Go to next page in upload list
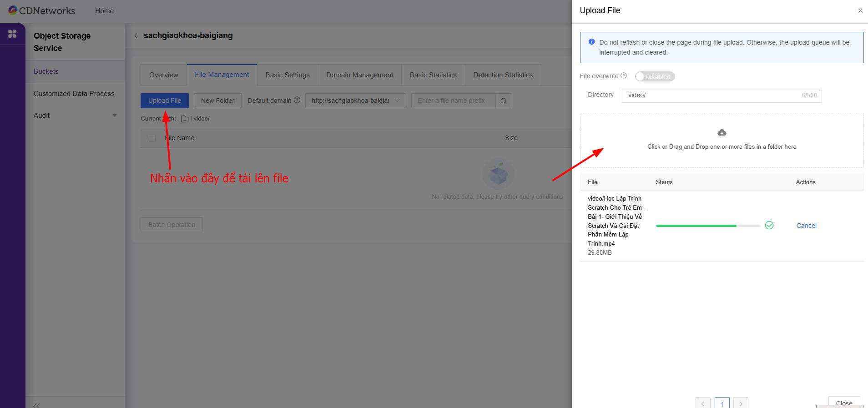This screenshot has width=868, height=408. [x=741, y=403]
